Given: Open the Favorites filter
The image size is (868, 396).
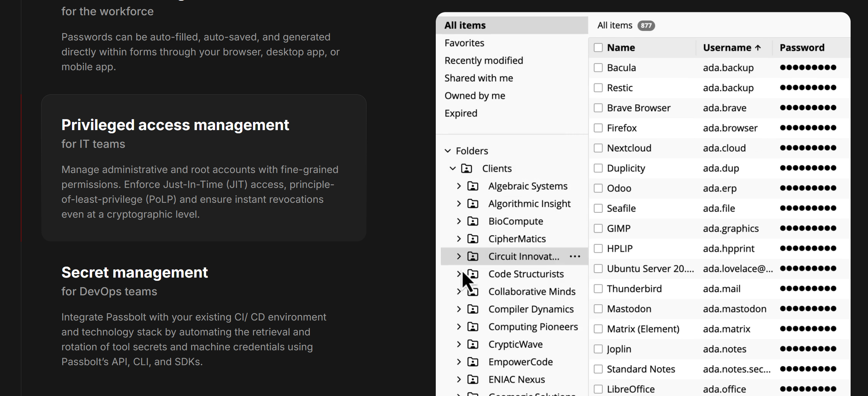Looking at the screenshot, I should pyautogui.click(x=464, y=43).
